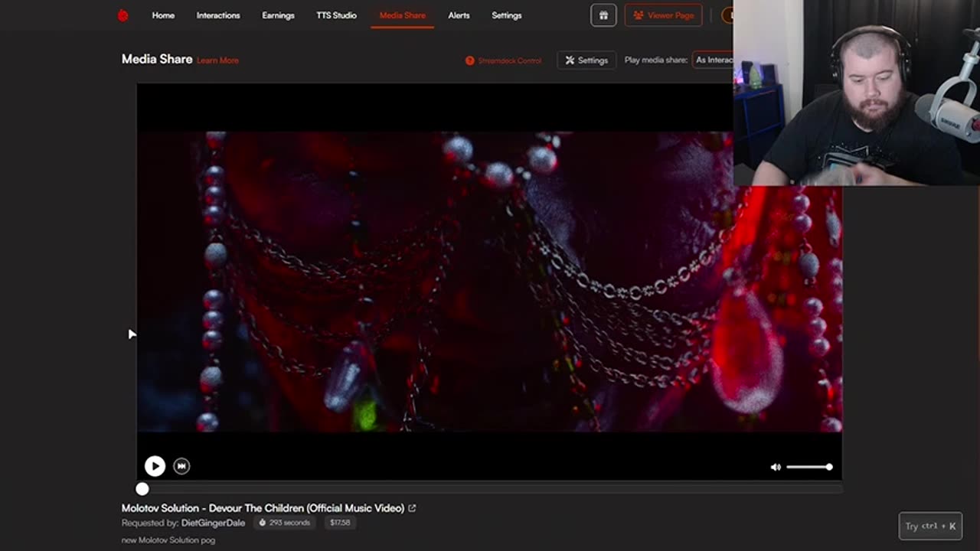This screenshot has height=551, width=980.
Task: Open the Home page
Action: point(163,15)
